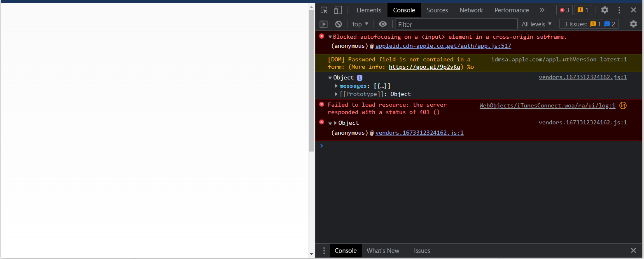The image size is (644, 259).
Task: Click the yellow warning count badge
Action: (x=583, y=10)
